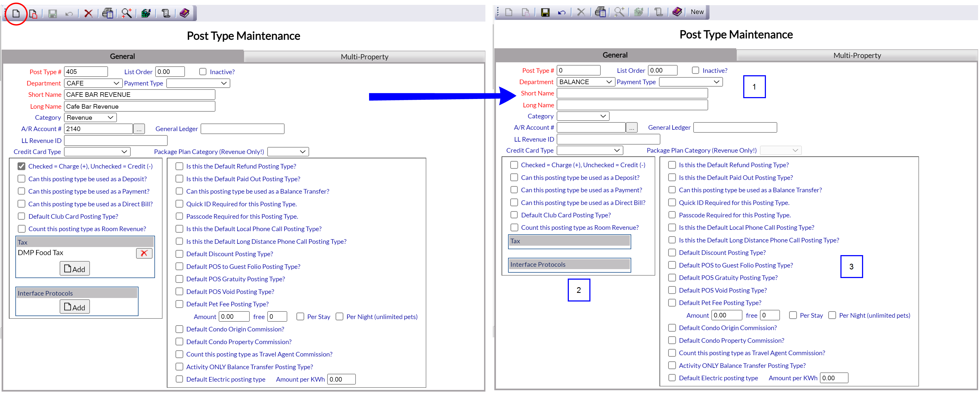The width and height of the screenshot is (980, 394).
Task: Open Category dropdown in right form
Action: coord(583,116)
